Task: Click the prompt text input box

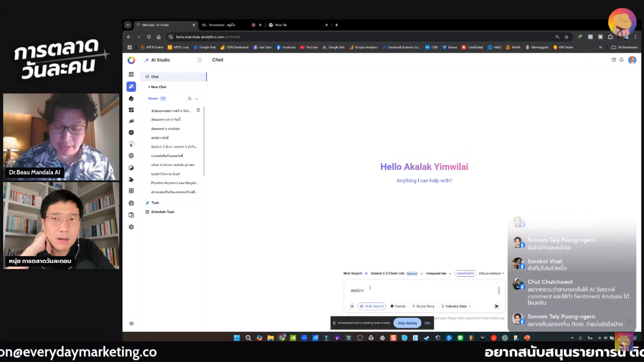Action: [x=422, y=290]
